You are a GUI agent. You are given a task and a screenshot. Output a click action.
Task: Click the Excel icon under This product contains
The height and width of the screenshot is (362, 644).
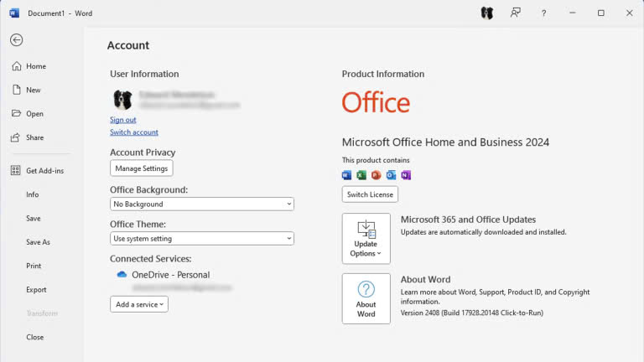tap(361, 175)
